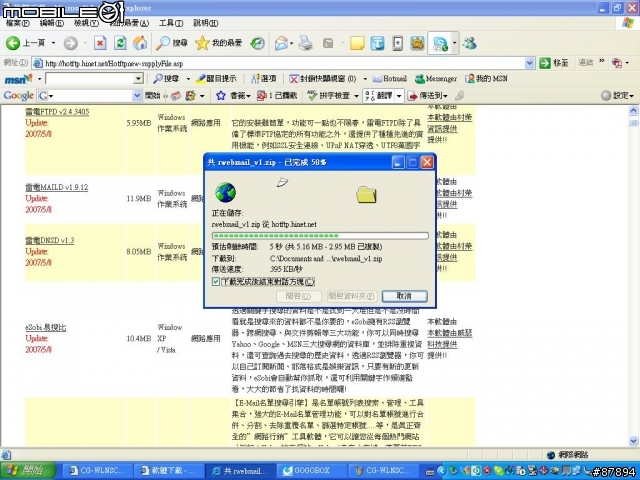Refresh the page with green arrows icon
Viewport: 640px width, 480px height.
coord(120,43)
